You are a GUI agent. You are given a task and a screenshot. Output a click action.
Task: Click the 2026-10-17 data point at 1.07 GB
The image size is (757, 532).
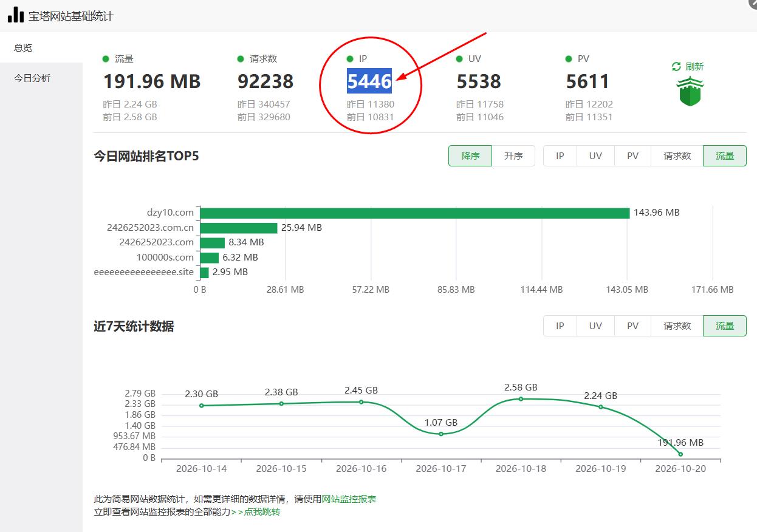click(441, 434)
